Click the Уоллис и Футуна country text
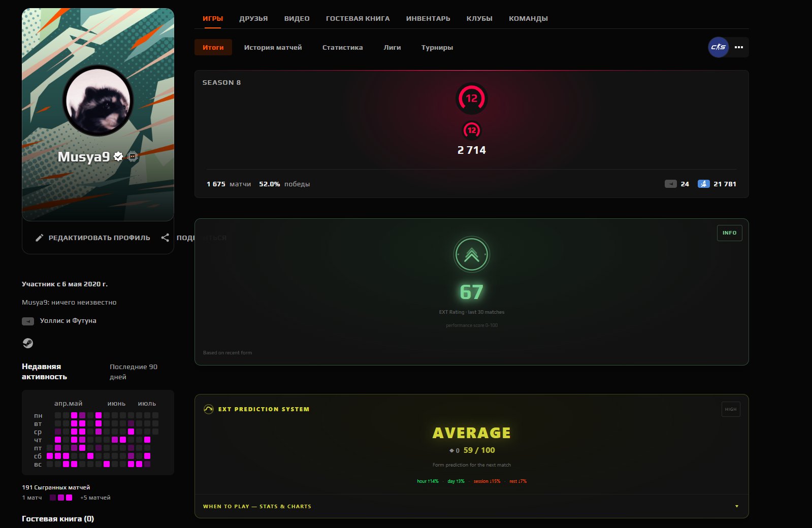 point(68,321)
